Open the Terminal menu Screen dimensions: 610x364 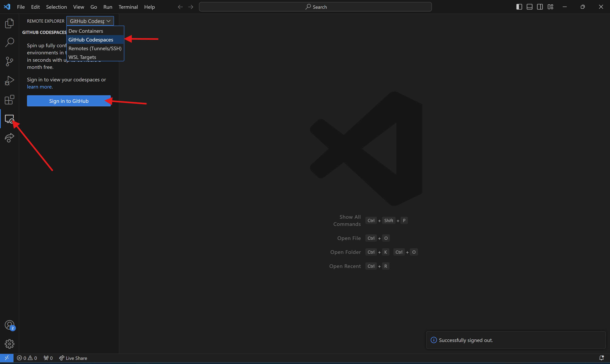[x=128, y=7]
